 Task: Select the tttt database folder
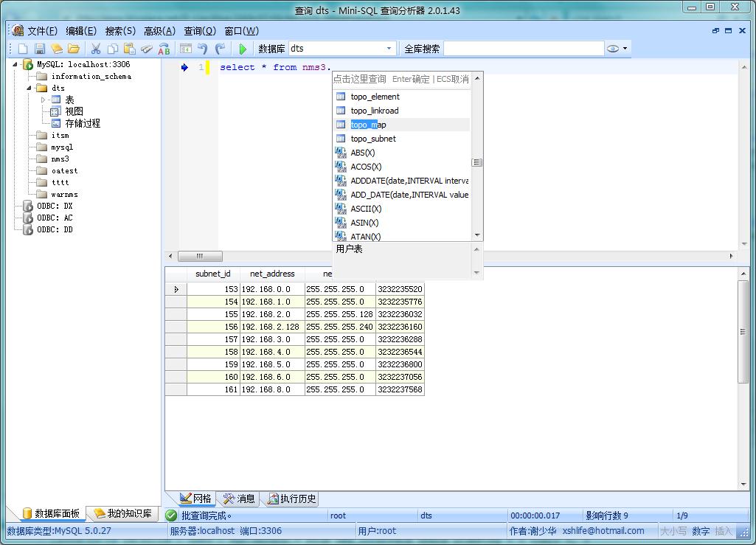click(60, 182)
